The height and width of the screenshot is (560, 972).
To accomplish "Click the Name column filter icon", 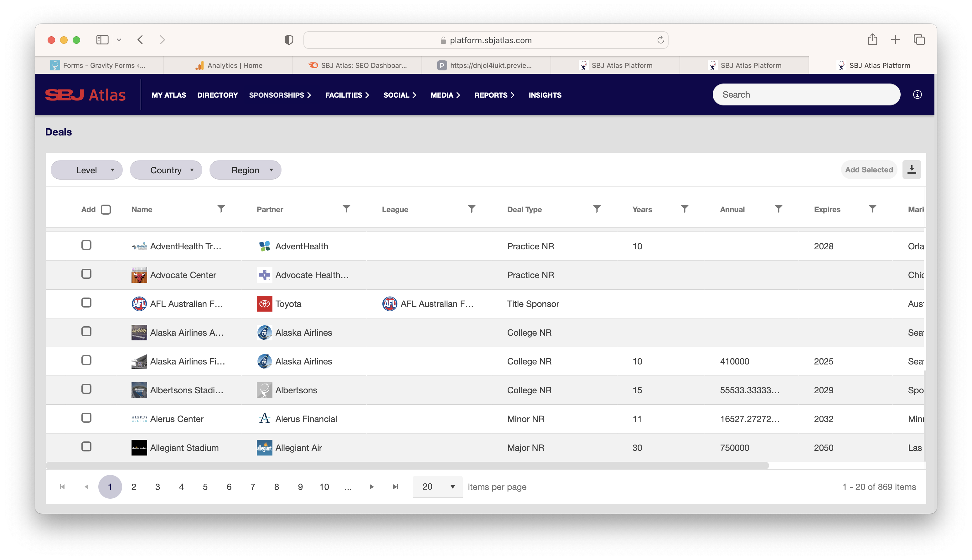I will pyautogui.click(x=221, y=209).
